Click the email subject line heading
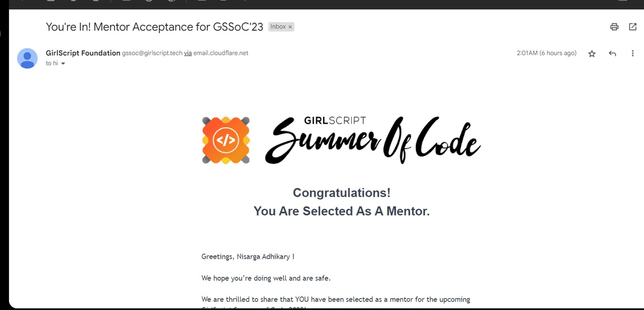 (x=154, y=27)
